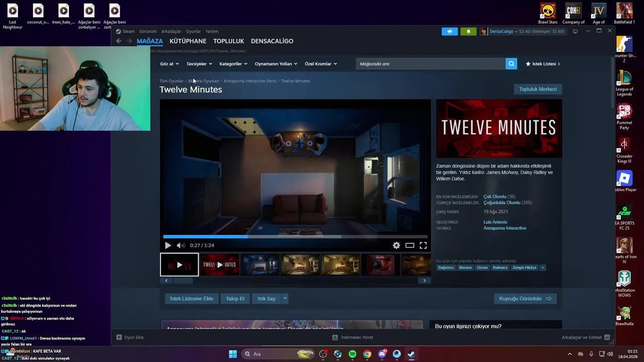Click the DensaCaligo profile avatar
644x362 pixels.
484,31
